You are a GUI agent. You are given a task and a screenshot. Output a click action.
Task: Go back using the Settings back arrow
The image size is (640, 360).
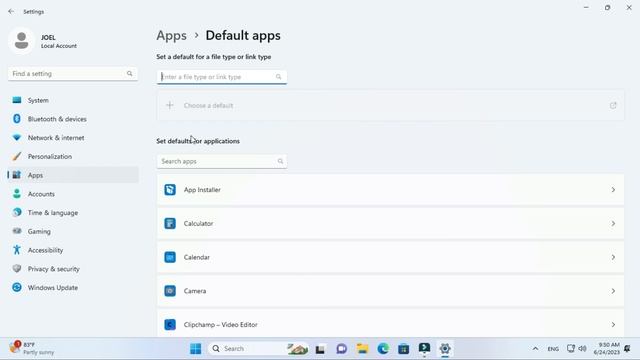(11, 11)
